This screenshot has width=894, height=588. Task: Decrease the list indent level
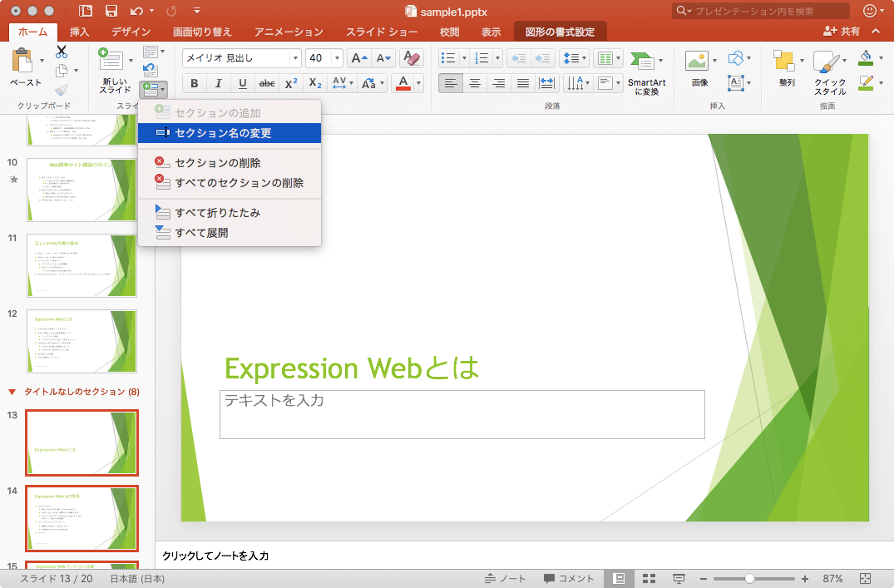(519, 58)
